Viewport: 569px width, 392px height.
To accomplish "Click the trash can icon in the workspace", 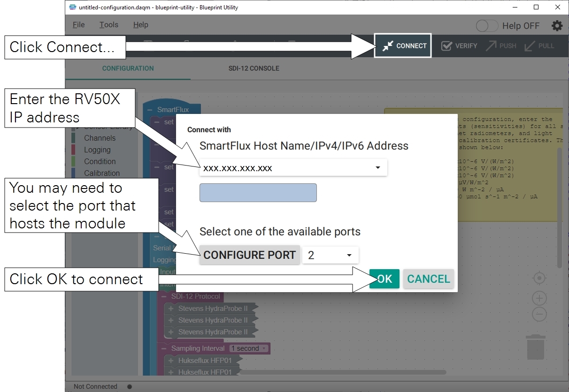I will click(x=535, y=347).
